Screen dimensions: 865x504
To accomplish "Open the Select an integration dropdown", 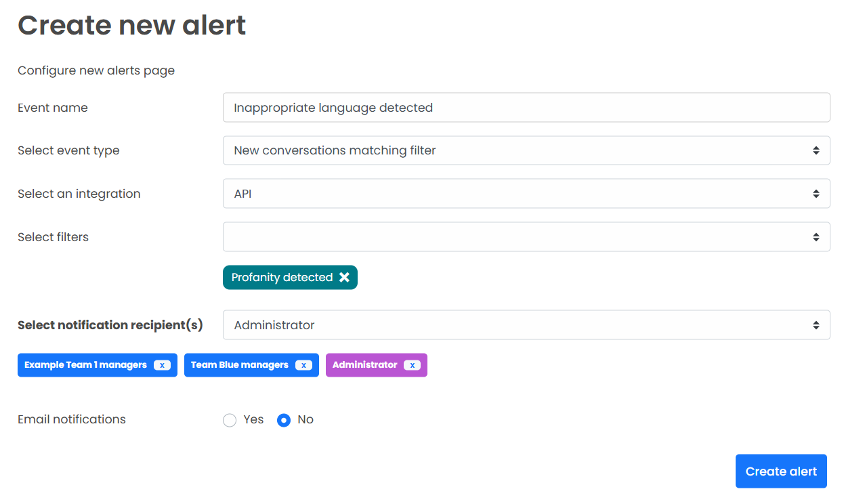I will [x=526, y=194].
